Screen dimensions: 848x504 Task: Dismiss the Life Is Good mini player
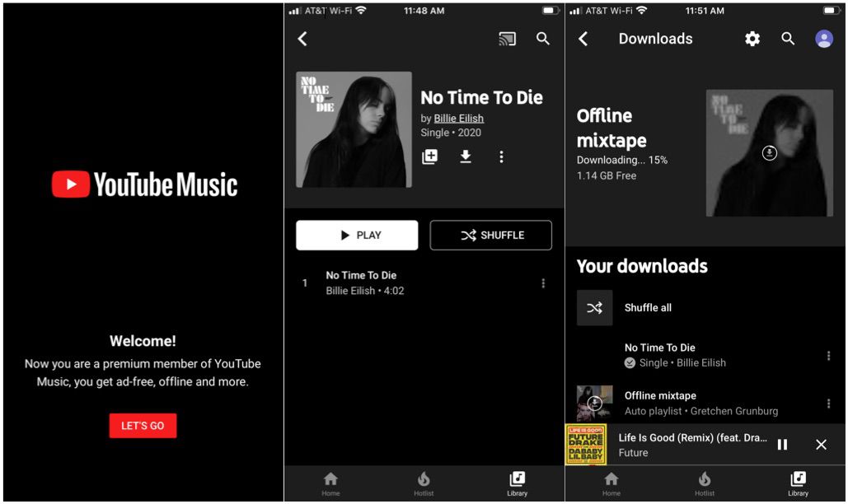click(821, 445)
